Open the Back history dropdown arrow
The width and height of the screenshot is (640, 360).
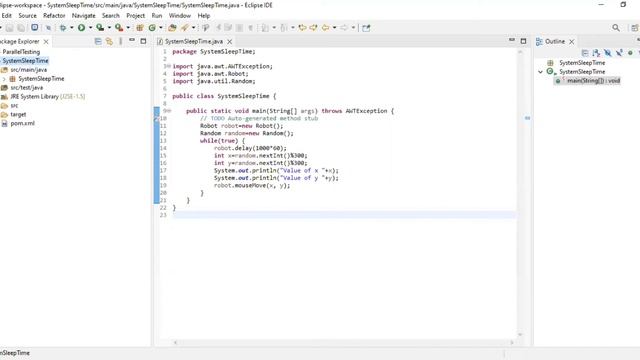click(x=335, y=28)
